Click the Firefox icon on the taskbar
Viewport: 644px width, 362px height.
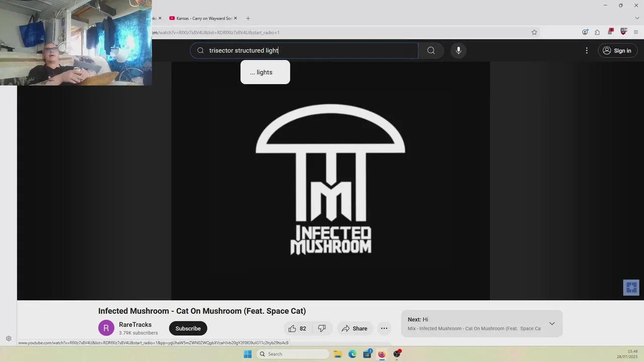point(381,354)
